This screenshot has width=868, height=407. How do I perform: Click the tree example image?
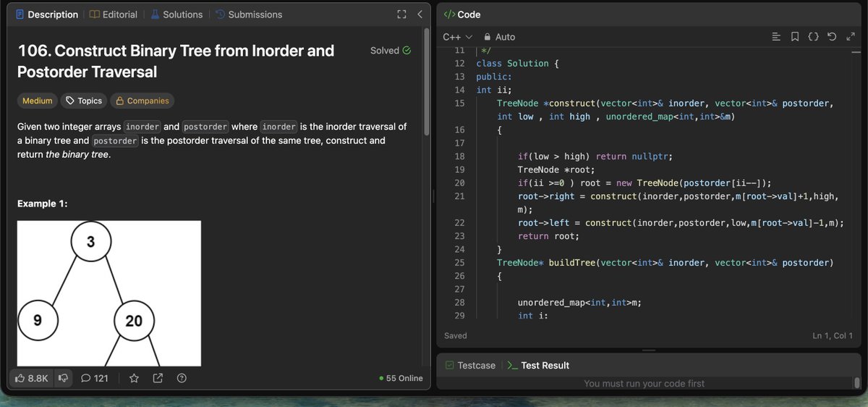109,293
